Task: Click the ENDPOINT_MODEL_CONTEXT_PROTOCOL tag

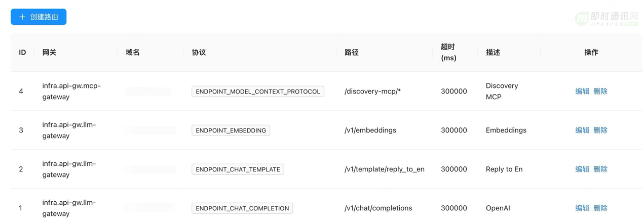Action: (x=258, y=92)
